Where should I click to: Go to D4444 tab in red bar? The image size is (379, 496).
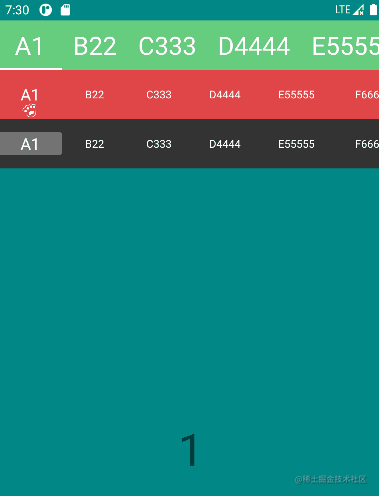[225, 95]
